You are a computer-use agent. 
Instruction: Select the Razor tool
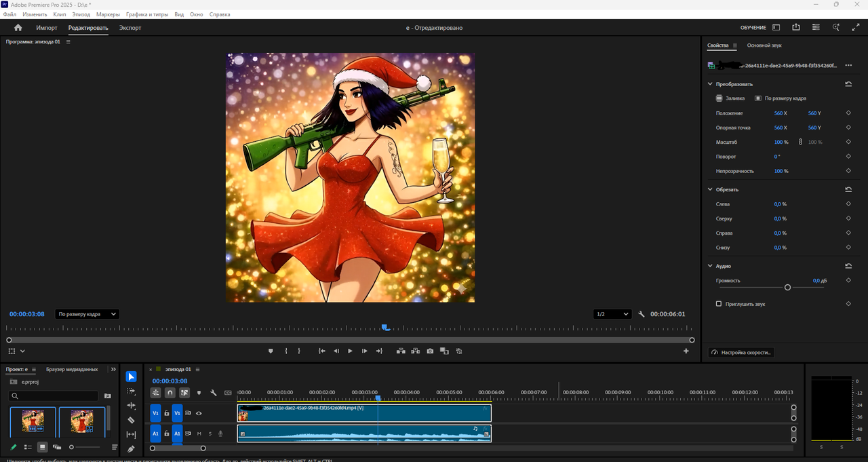[132, 420]
